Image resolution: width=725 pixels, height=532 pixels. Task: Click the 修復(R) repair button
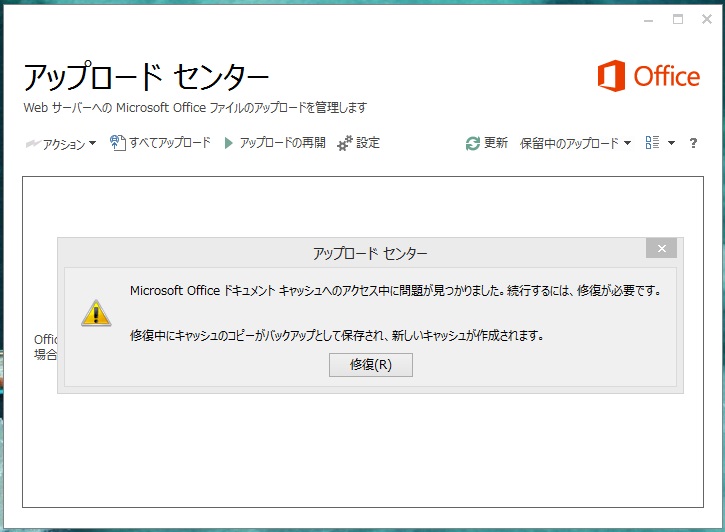(x=370, y=365)
